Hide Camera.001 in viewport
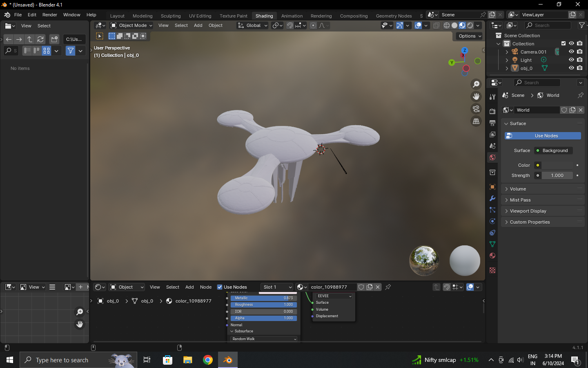Image resolution: width=588 pixels, height=368 pixels. tap(571, 52)
